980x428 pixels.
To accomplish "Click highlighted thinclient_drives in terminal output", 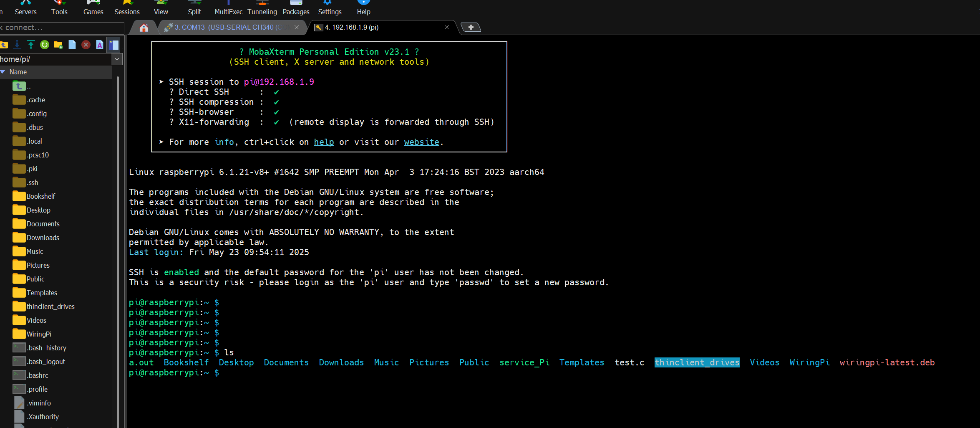I will coord(697,362).
